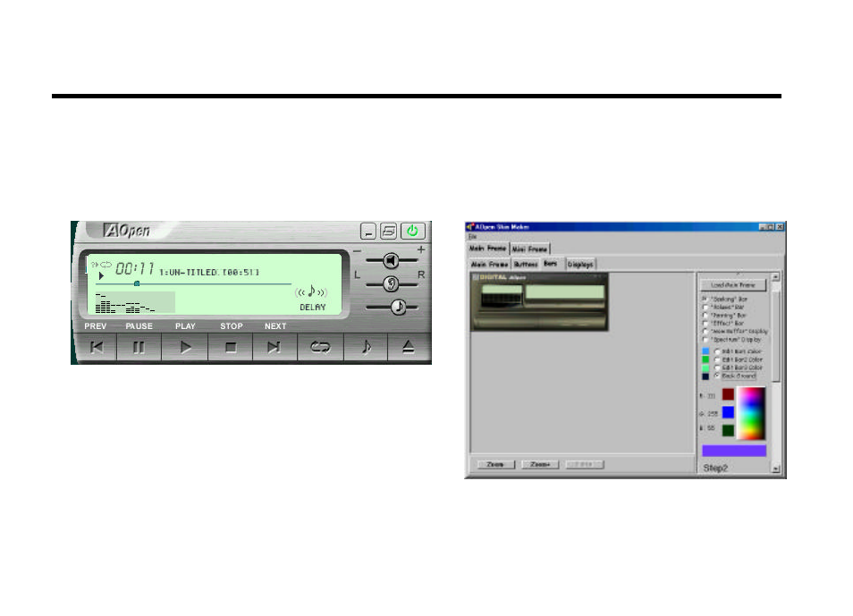Click the scroll-up arrow in the options panel

776,277
